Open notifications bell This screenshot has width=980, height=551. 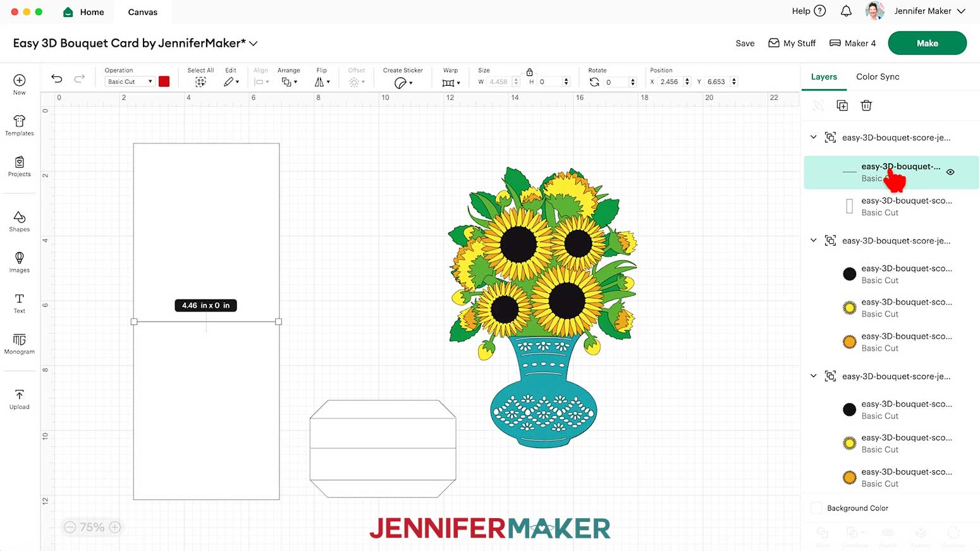tap(846, 11)
